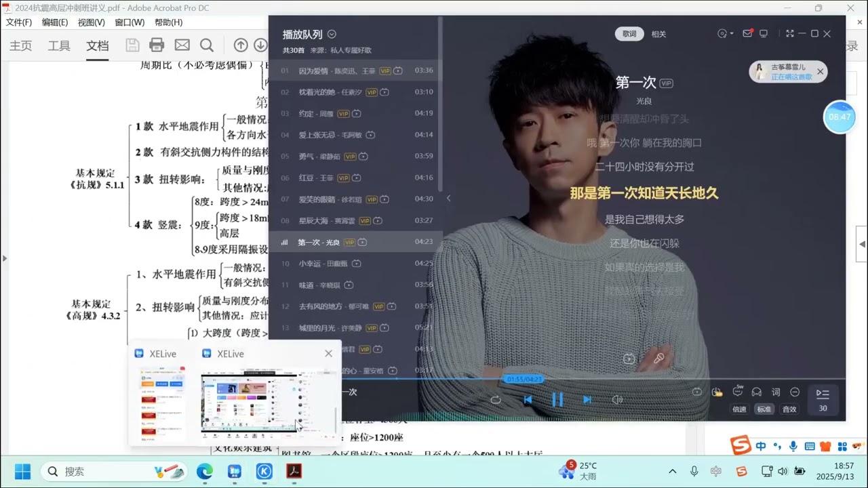This screenshot has height=488, width=868.
Task: Play 红豆 - 王菲 from the queue
Action: click(x=357, y=178)
